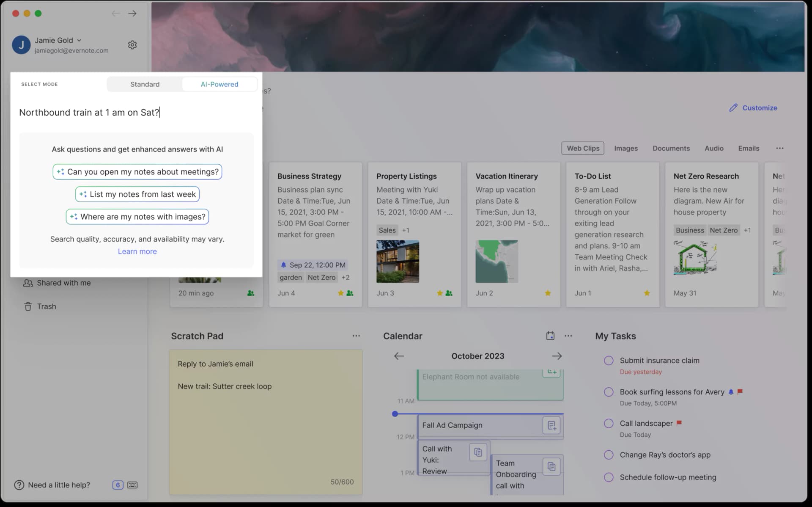
Task: Open the Scratch Pad overflow menu
Action: click(356, 336)
